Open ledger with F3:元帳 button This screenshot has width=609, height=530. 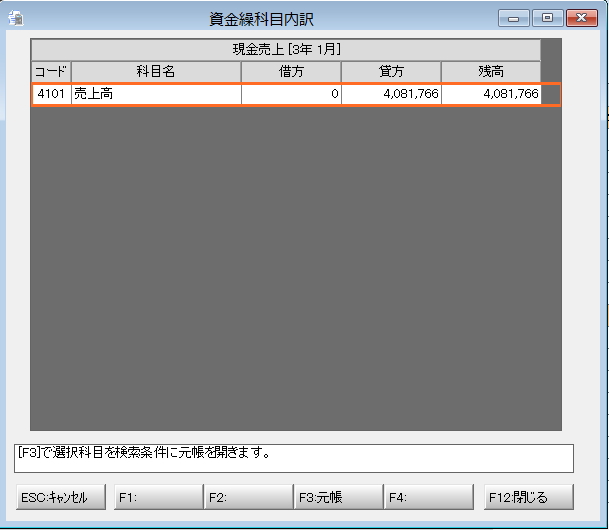(339, 497)
